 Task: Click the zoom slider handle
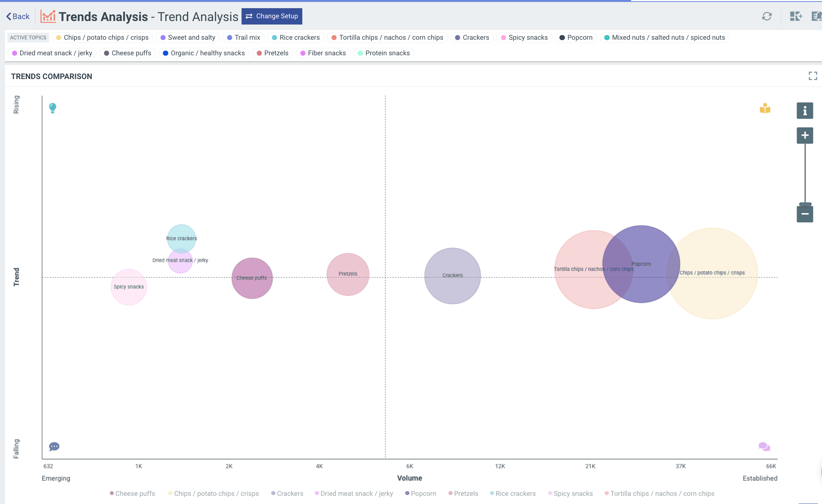point(805,204)
